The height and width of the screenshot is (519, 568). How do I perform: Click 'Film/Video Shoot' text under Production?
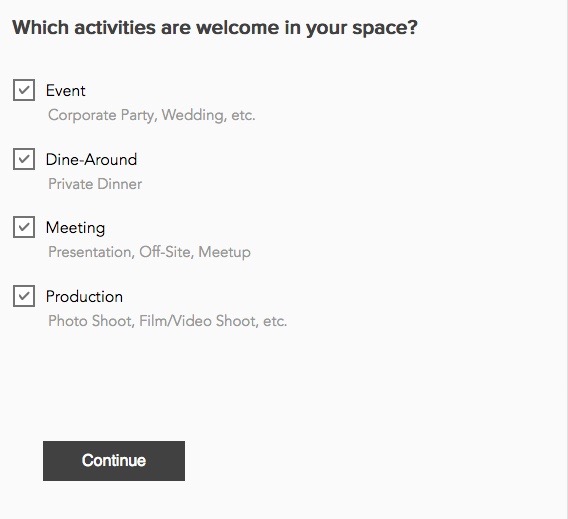[199, 321]
